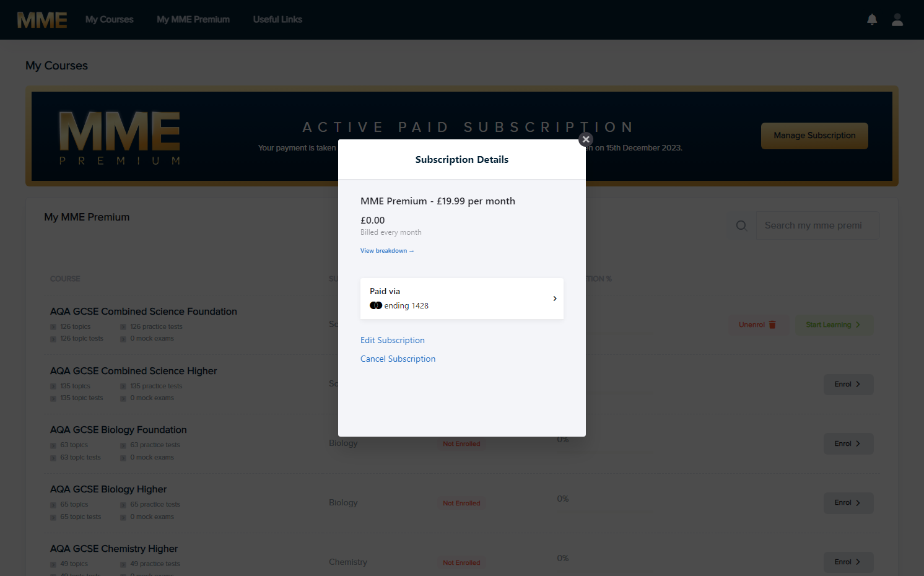Click the icon beside '0 mock exams' Biology Higher
Viewport: 924px width, 576px height.
123,517
